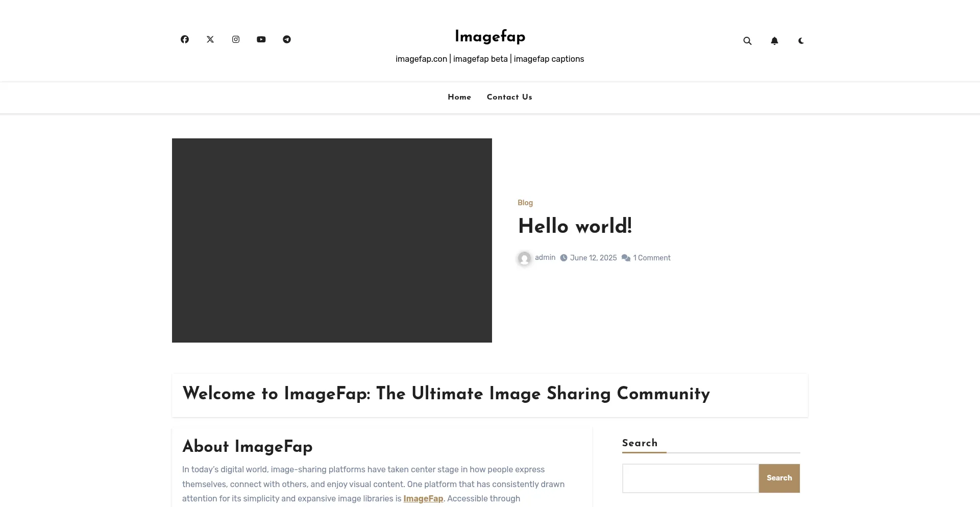Open the Contact Us menu item
The width and height of the screenshot is (980, 507).
509,97
